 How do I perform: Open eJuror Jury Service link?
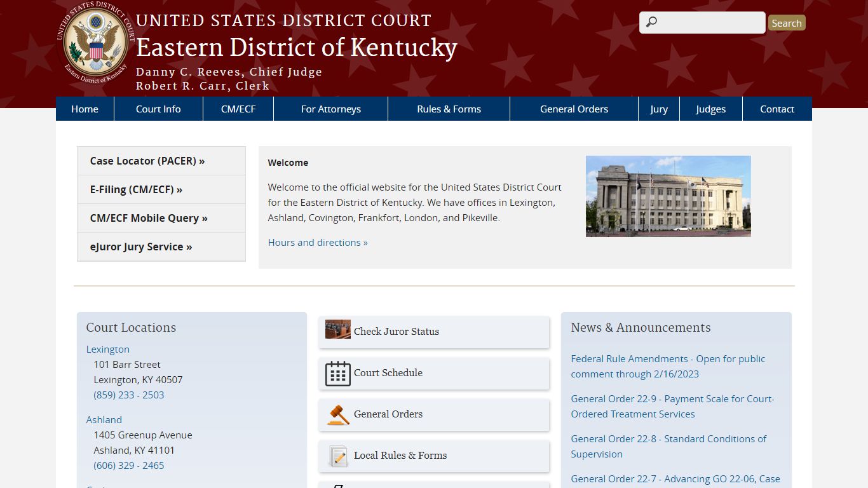pyautogui.click(x=161, y=247)
